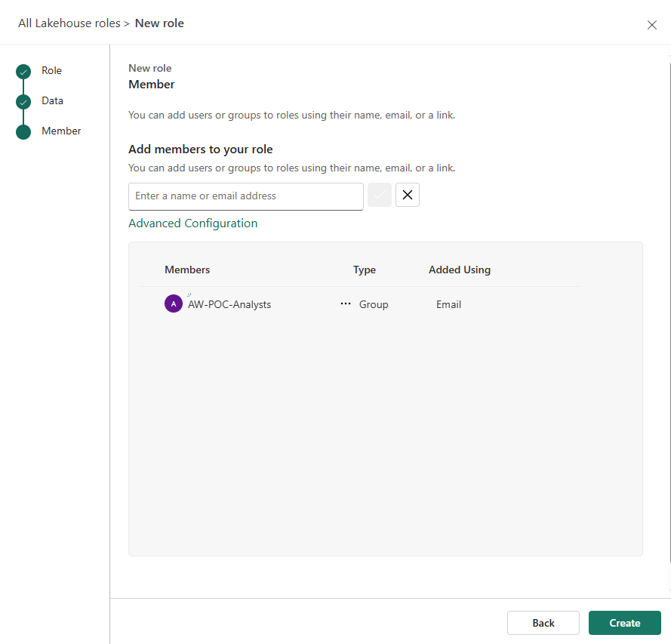
Task: Open Advanced Configuration link
Action: [x=193, y=223]
